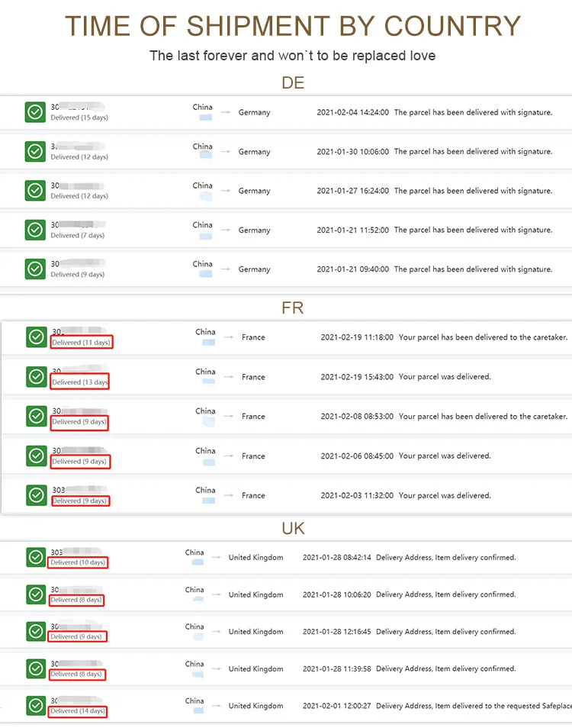Click green check icon for 13-day France delivery
Image resolution: width=572 pixels, height=728 pixels.
pos(36,376)
